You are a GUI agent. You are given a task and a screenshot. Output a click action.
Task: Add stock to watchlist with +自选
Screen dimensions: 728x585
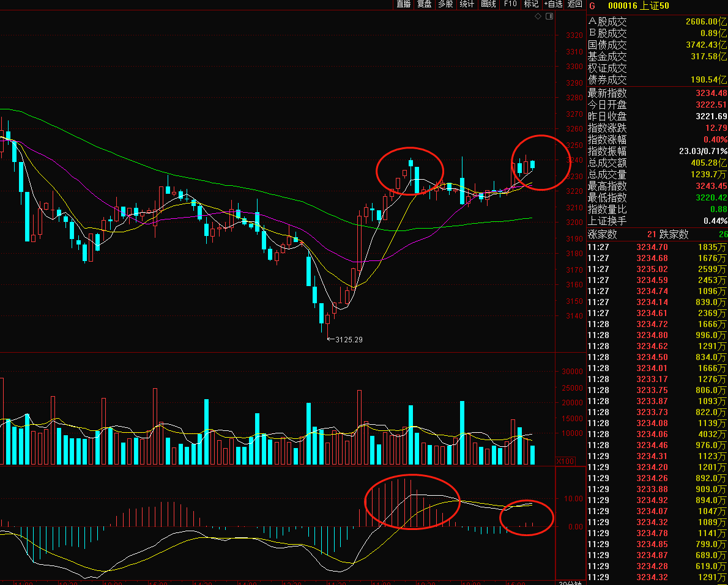point(553,4)
